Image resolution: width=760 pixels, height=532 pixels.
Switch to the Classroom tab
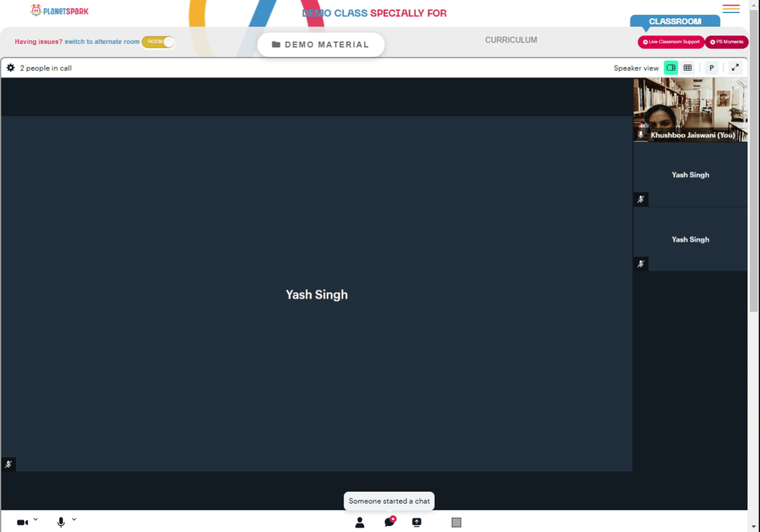675,21
